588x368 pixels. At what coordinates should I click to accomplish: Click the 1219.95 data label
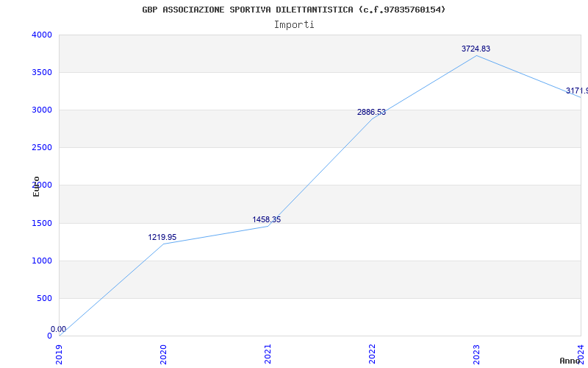[x=162, y=237]
